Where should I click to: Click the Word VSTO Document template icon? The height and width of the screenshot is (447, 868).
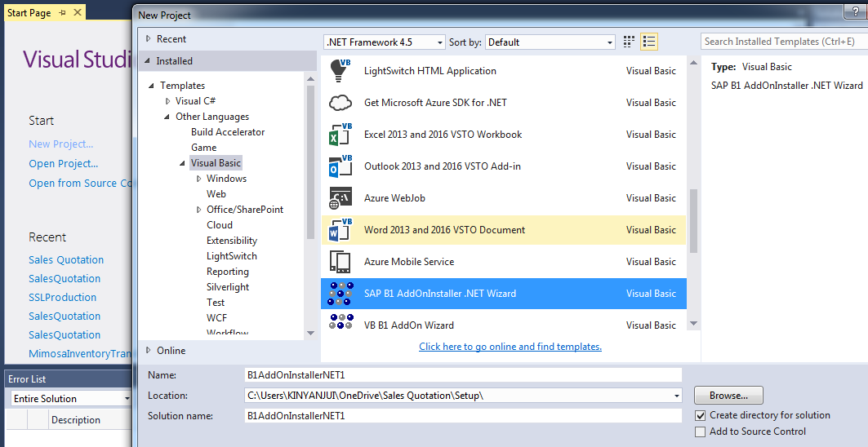[340, 229]
